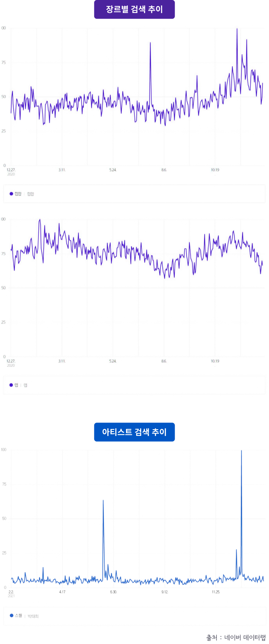Click the 스릴 legend series name
The width and height of the screenshot is (269, 644).
(x=19, y=615)
